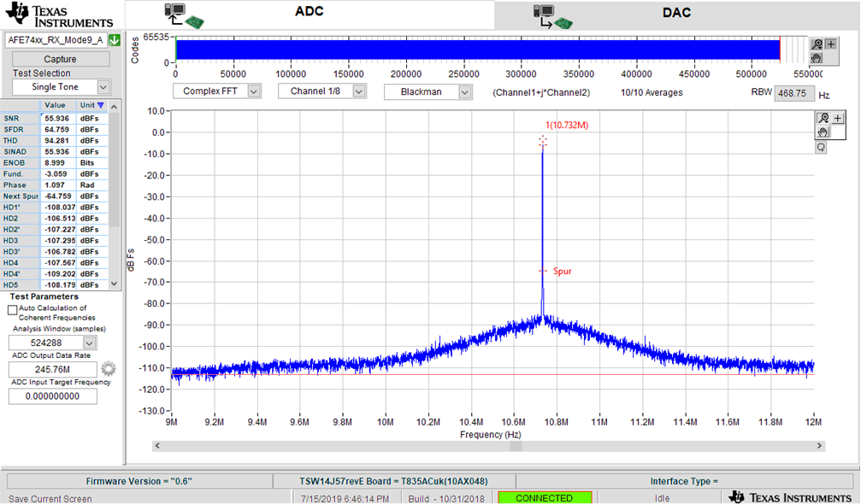
Task: Select the ADC tab
Action: [310, 13]
